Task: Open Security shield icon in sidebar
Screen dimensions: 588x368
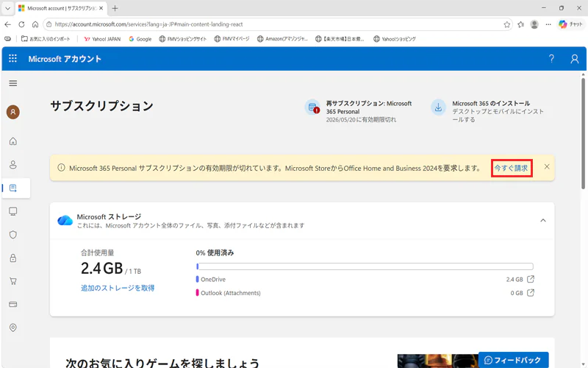Action: click(13, 235)
